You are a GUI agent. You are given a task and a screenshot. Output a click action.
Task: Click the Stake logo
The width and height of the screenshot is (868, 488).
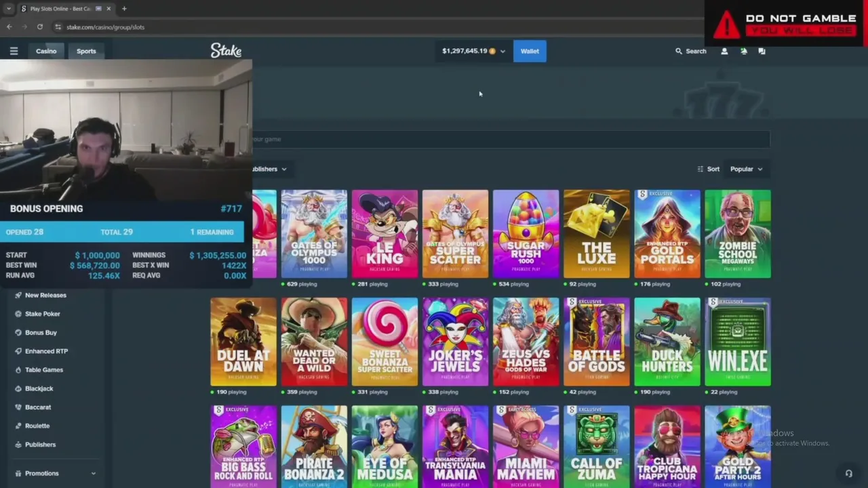tap(226, 51)
